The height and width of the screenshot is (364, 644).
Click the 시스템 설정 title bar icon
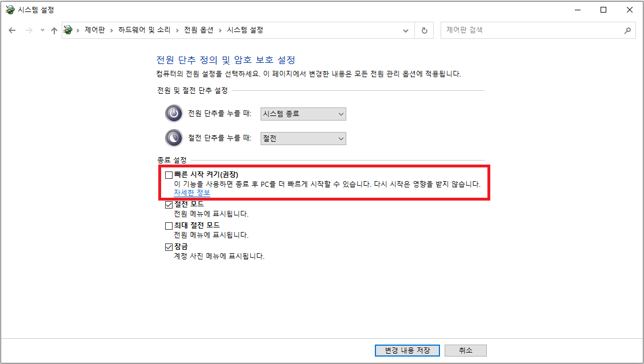10,10
